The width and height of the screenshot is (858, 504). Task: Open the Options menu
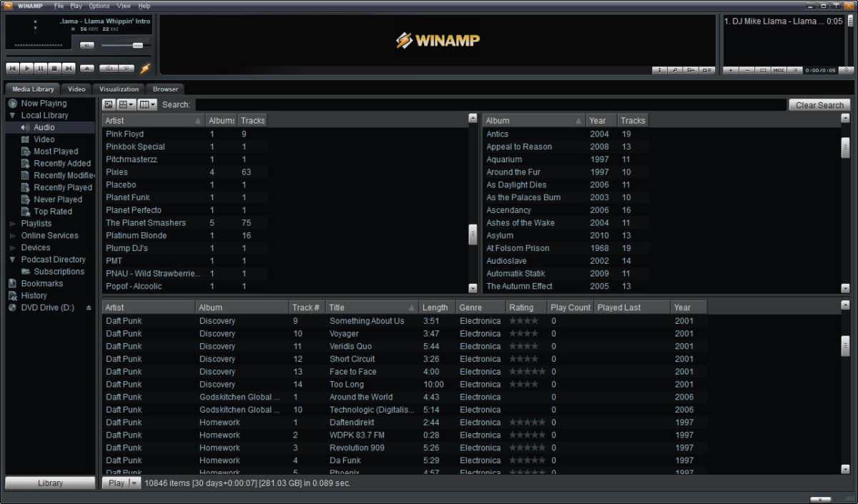tap(99, 6)
